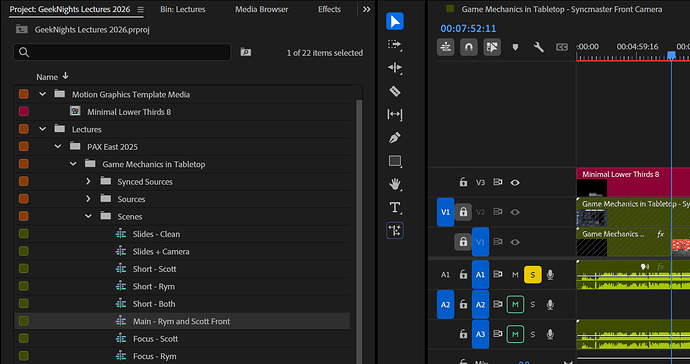Image resolution: width=690 pixels, height=364 pixels.
Task: Expand the Synced Sources bin
Action: 88,181
